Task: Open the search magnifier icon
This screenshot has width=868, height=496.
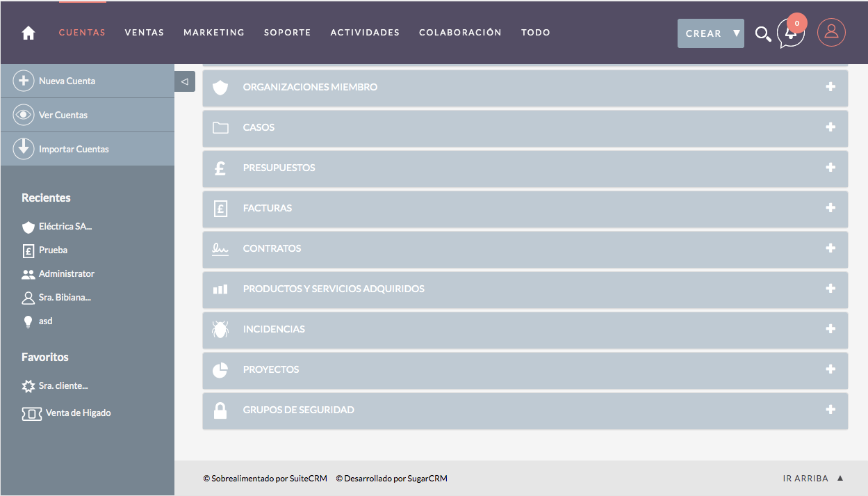Action: 762,33
